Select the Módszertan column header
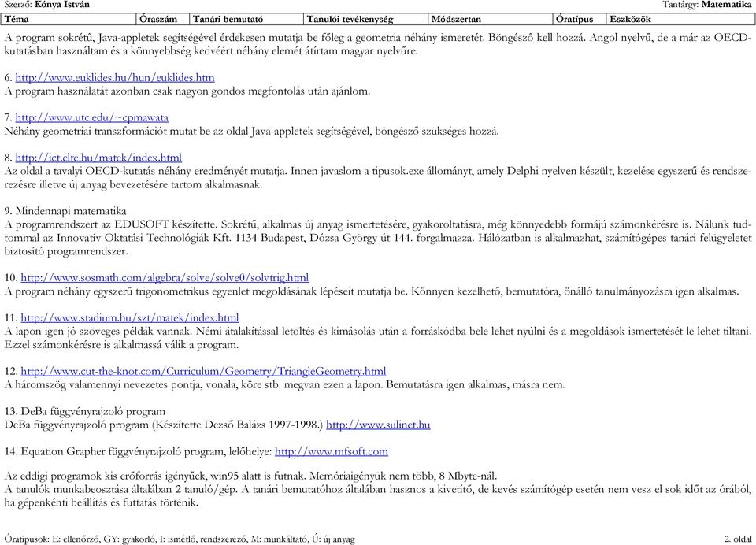Image resolution: width=756 pixels, height=545 pixels. click(491, 19)
